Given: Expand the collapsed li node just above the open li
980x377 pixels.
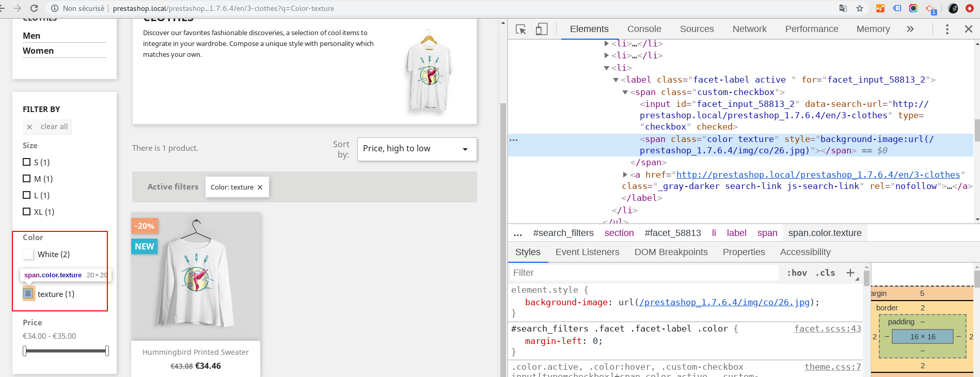Looking at the screenshot, I should (606, 55).
